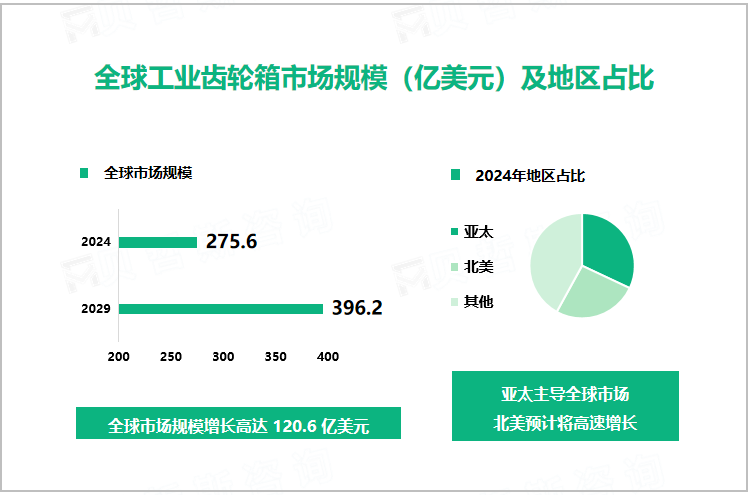
Task: Select the 2029 bar in the chart
Action: coord(221,309)
